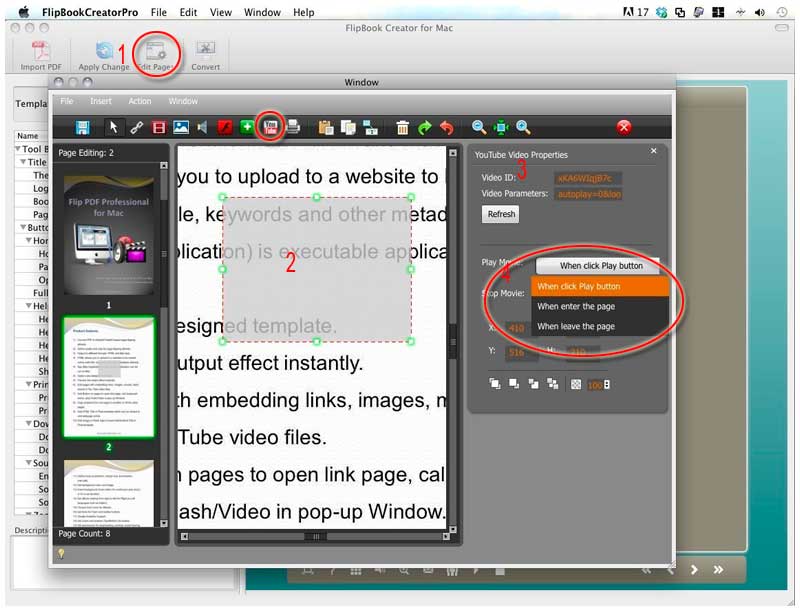Delete selected object with trash icon
The width and height of the screenshot is (800, 611).
tap(403, 128)
